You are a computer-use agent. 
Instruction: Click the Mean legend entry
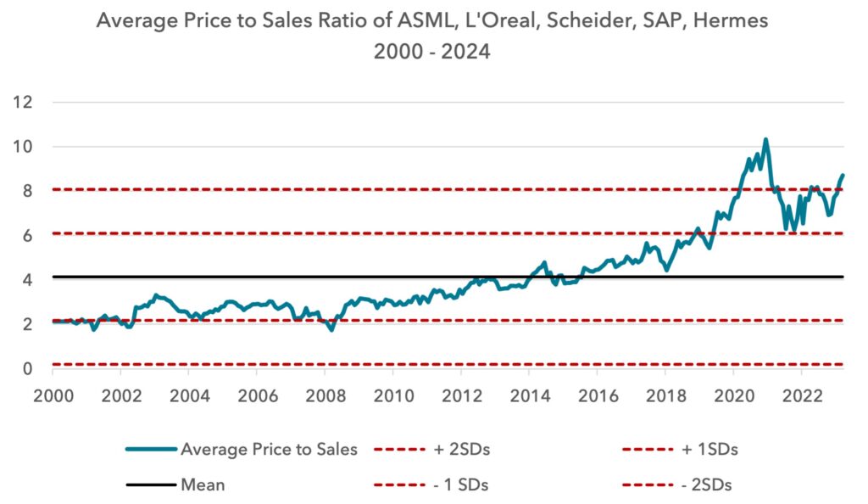tap(175, 485)
